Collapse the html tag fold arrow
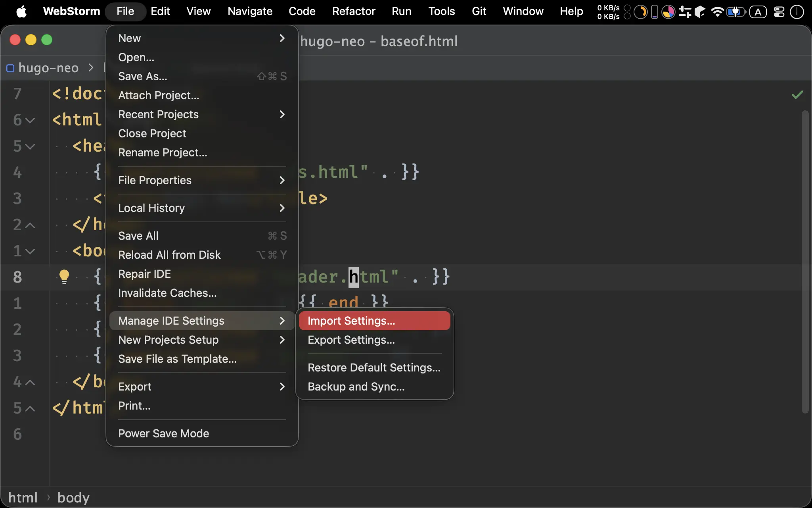Image resolution: width=812 pixels, height=508 pixels. coord(30,120)
